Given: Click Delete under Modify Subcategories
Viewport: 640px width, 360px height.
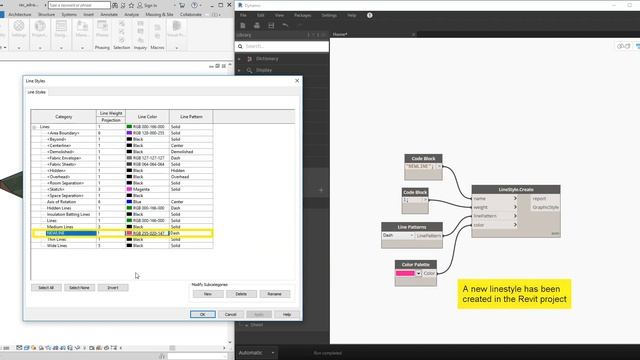Looking at the screenshot, I should pyautogui.click(x=241, y=294).
